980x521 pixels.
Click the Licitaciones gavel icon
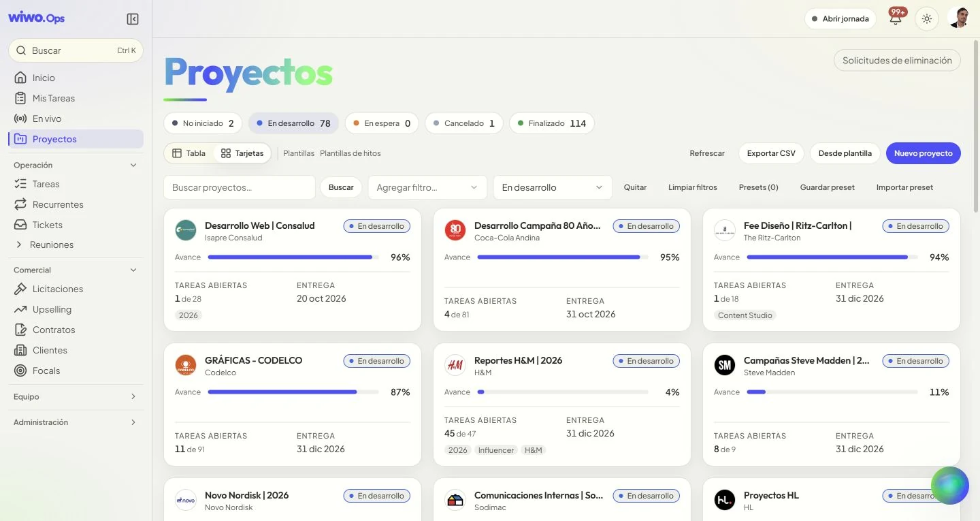20,289
